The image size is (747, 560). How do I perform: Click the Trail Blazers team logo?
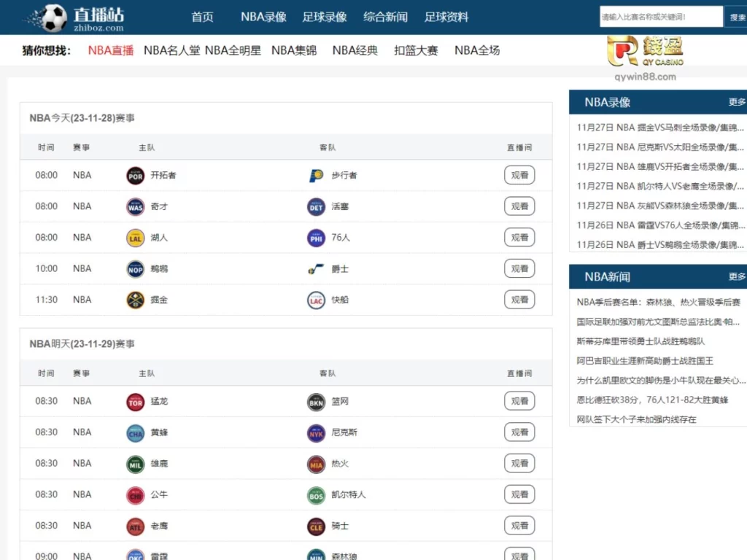[x=135, y=175]
